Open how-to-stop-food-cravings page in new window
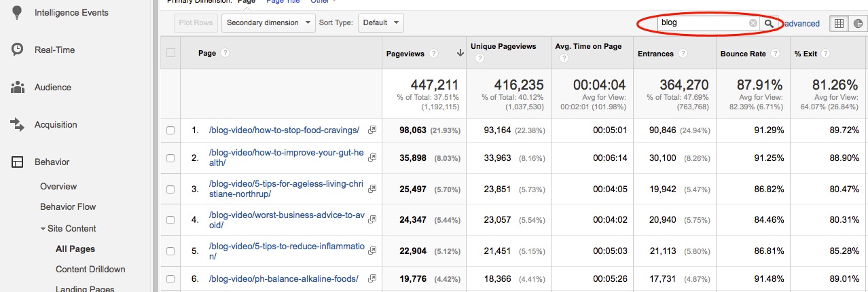The width and height of the screenshot is (868, 292). 372,130
